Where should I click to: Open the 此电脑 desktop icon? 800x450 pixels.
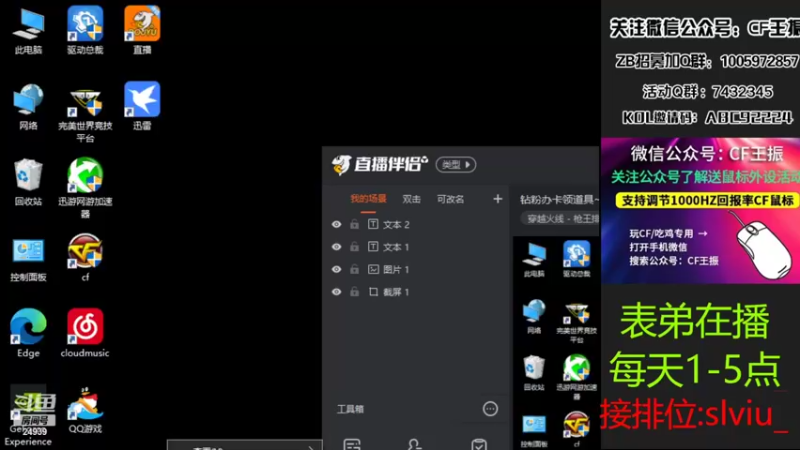point(29,31)
